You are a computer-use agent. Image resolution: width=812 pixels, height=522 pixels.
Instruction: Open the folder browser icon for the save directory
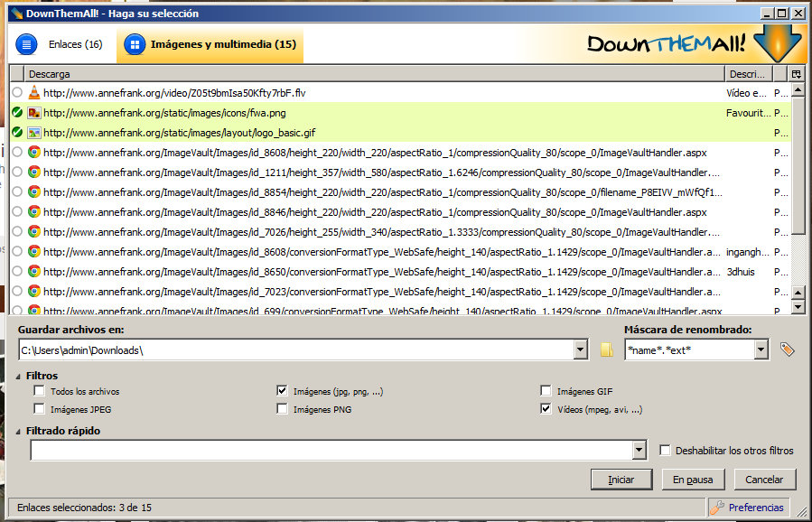[x=606, y=350]
